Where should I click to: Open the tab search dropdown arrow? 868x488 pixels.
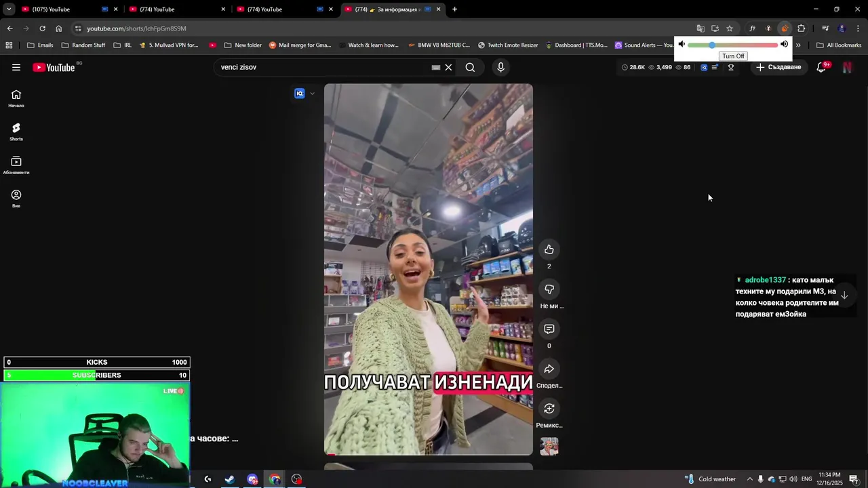tap(9, 9)
